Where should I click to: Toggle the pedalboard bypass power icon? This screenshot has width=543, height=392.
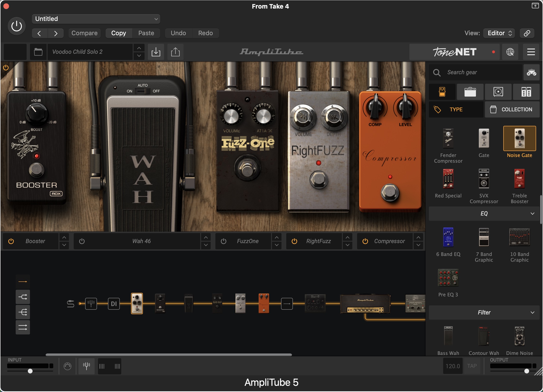click(6, 68)
